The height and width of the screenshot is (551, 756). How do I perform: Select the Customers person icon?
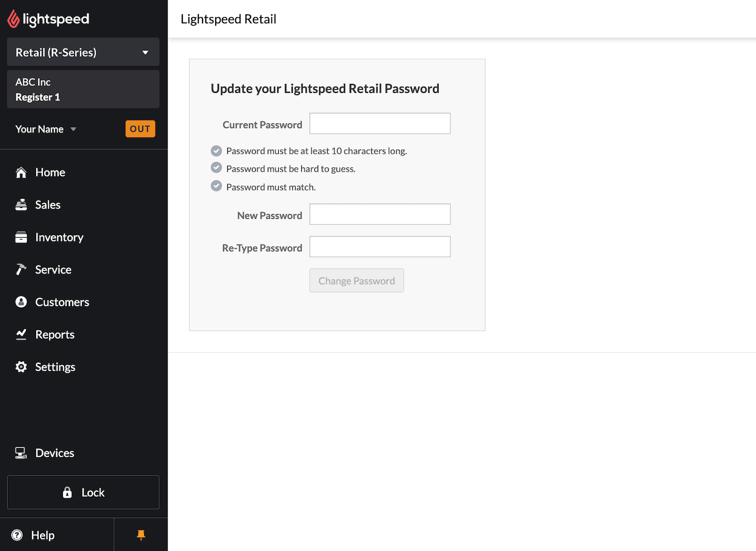(21, 302)
